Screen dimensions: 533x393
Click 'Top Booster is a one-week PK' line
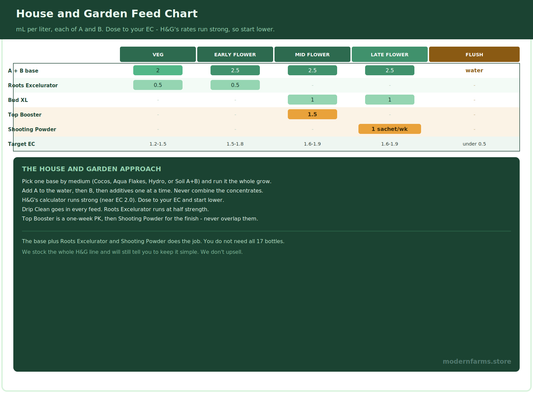coord(140,219)
